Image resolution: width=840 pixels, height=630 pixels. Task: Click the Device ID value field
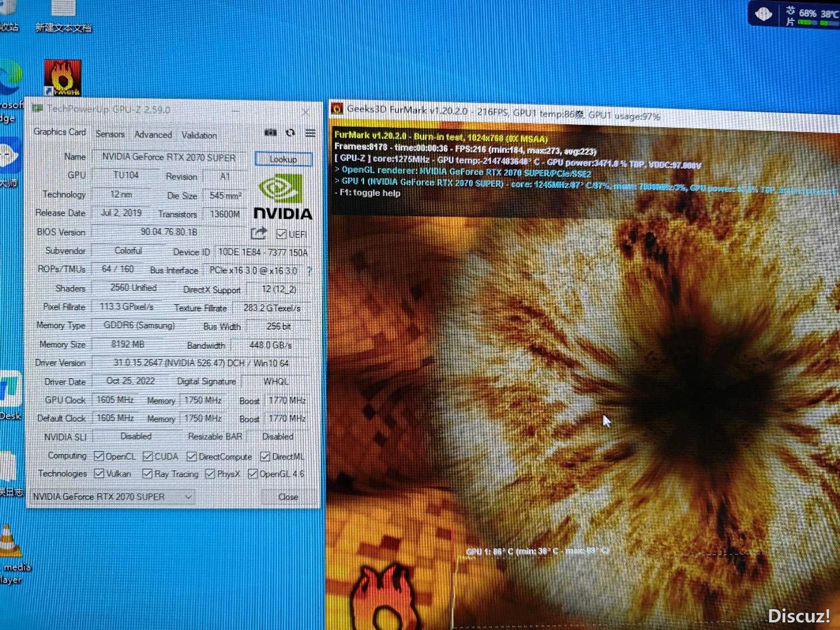click(x=262, y=252)
